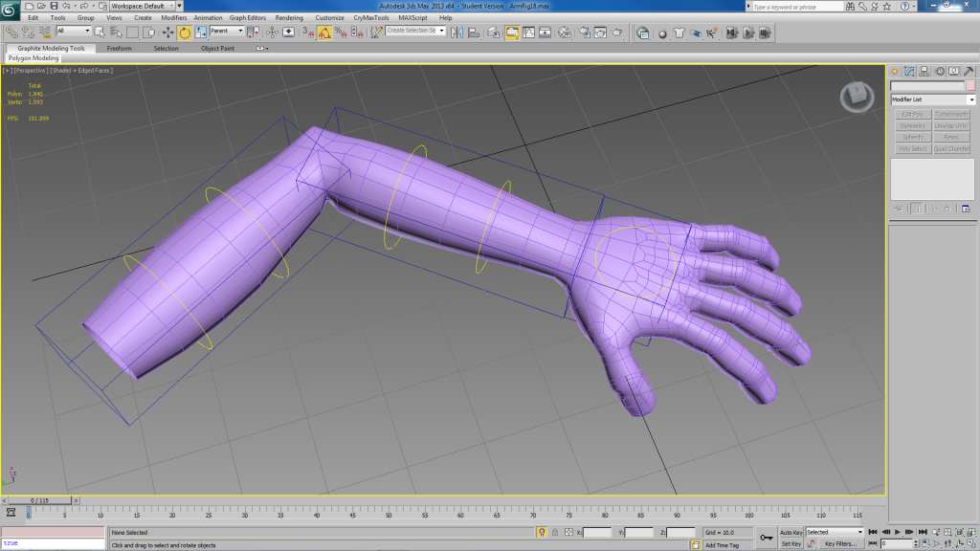
Task: Enable Auto Key mode
Action: pyautogui.click(x=791, y=532)
